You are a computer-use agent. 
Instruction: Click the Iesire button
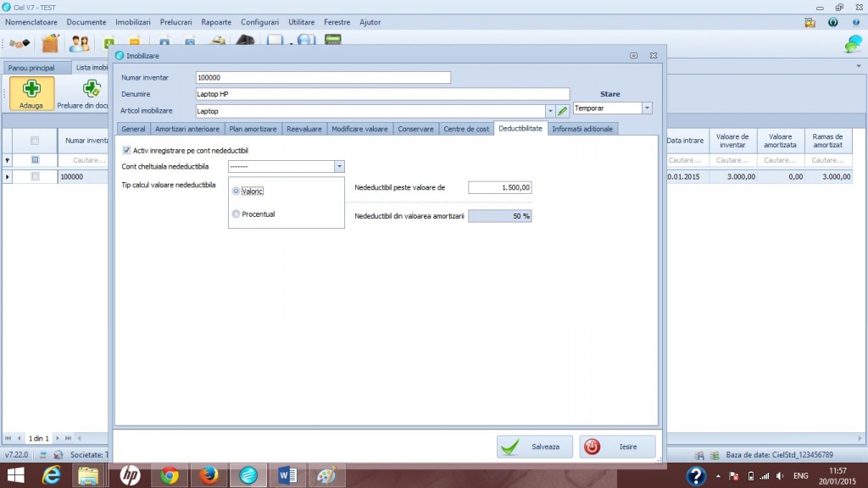pos(617,446)
